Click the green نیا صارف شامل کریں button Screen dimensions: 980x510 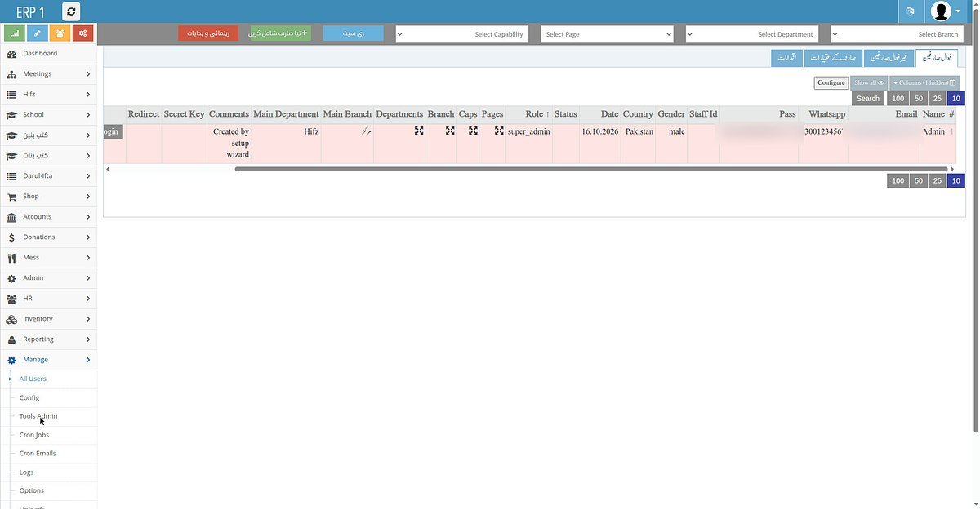pos(279,33)
